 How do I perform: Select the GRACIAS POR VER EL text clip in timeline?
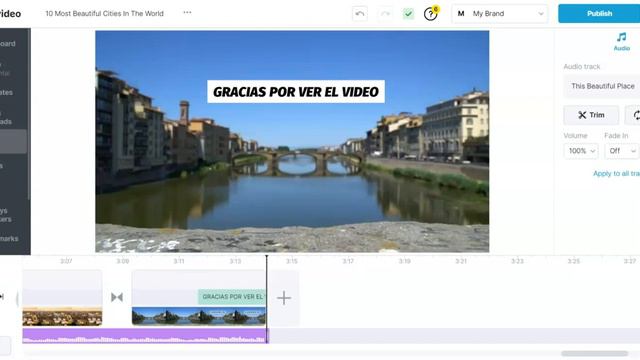click(232, 297)
